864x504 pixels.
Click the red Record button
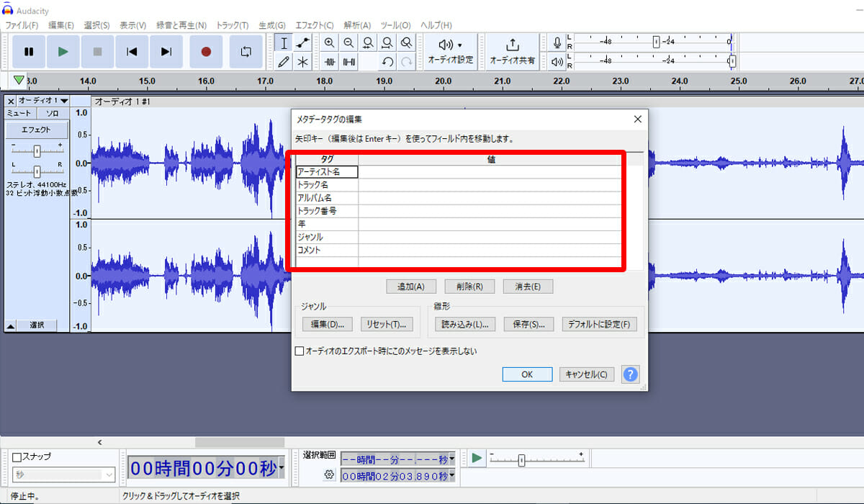point(206,52)
